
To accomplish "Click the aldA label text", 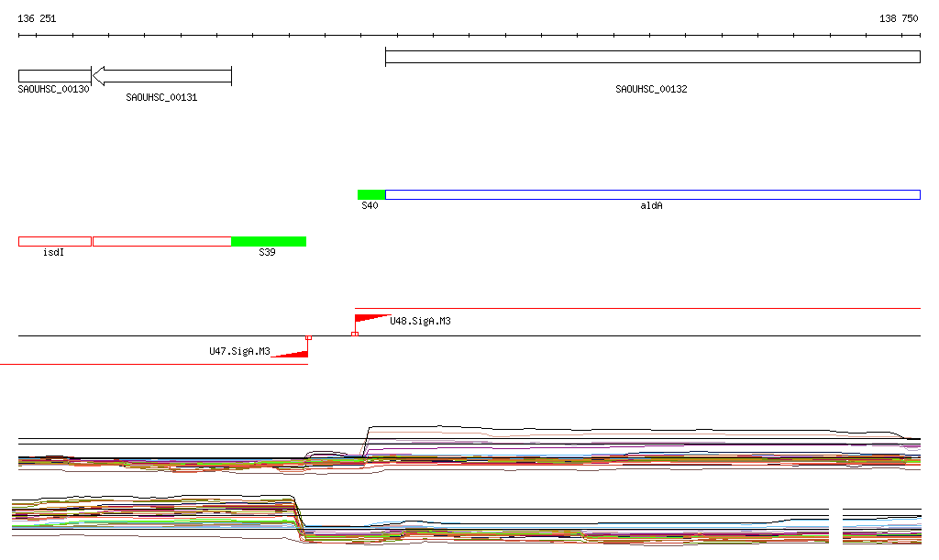I will (x=652, y=206).
